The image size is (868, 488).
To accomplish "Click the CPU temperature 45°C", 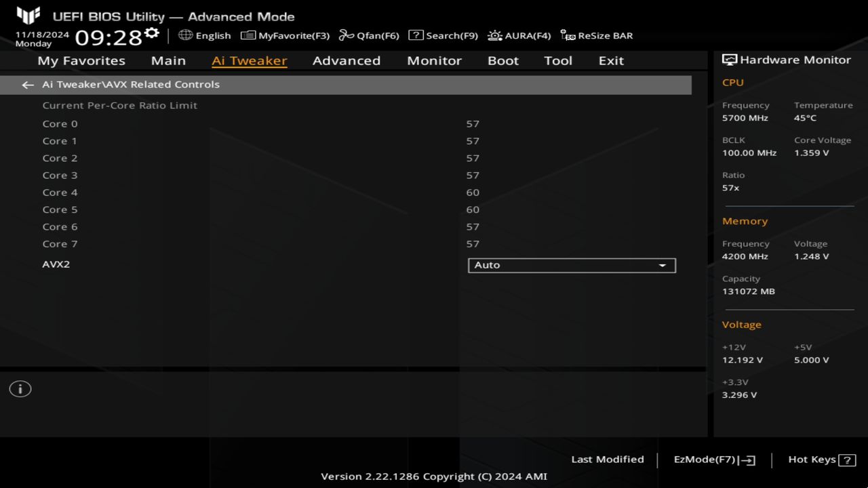I will coord(806,118).
